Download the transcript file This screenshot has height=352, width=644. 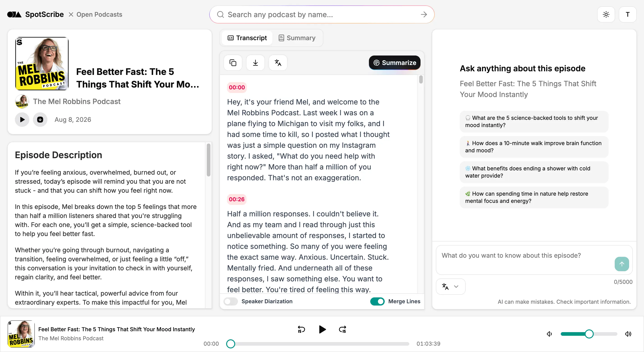click(x=255, y=63)
